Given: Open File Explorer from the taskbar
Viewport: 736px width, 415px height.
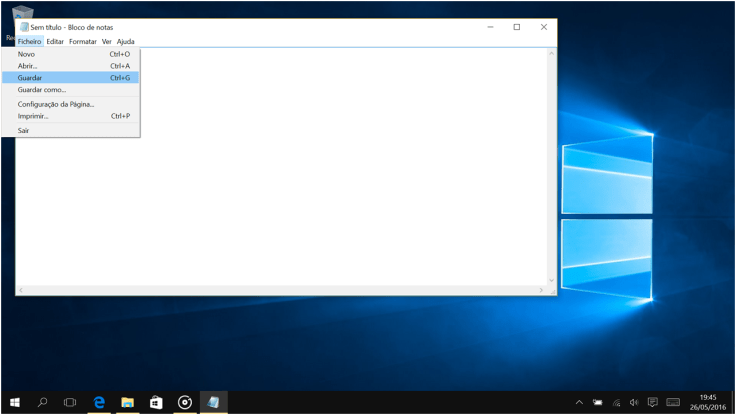Looking at the screenshot, I should point(128,402).
